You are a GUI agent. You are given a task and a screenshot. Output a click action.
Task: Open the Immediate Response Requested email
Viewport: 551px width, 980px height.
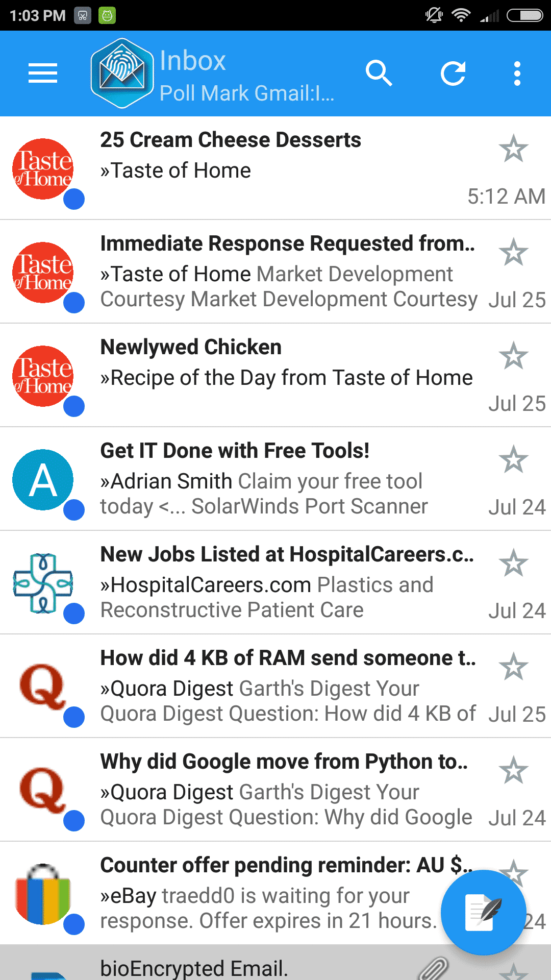click(x=275, y=272)
